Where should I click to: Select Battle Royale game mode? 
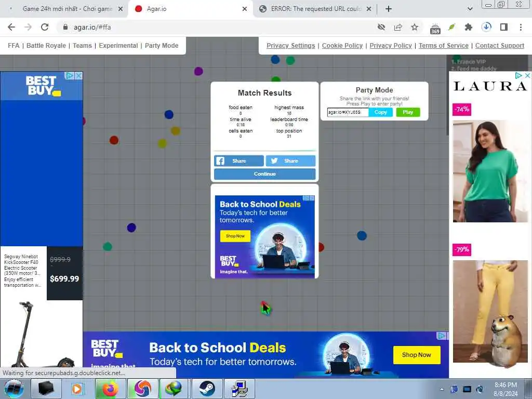tap(46, 46)
